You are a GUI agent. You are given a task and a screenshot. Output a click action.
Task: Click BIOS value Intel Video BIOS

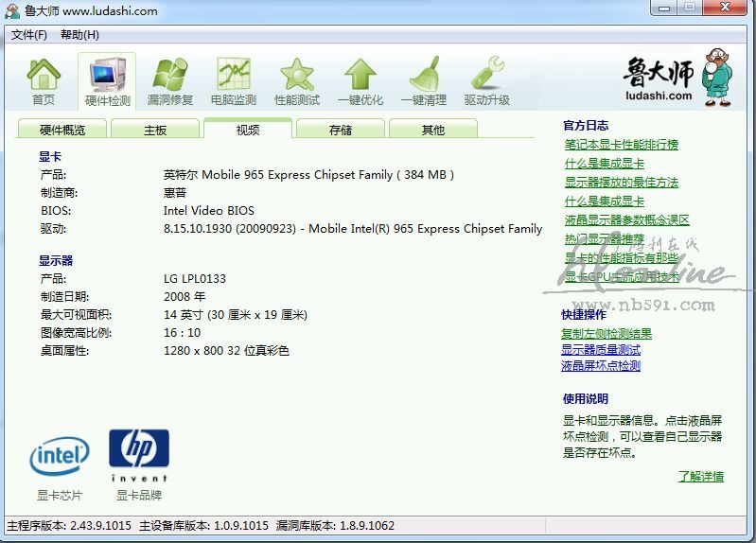[x=209, y=211]
